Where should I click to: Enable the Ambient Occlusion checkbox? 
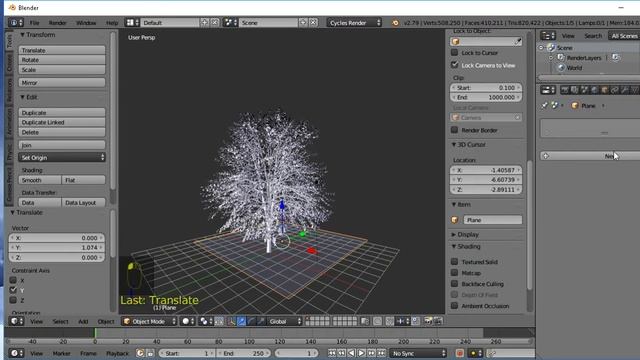(455, 306)
